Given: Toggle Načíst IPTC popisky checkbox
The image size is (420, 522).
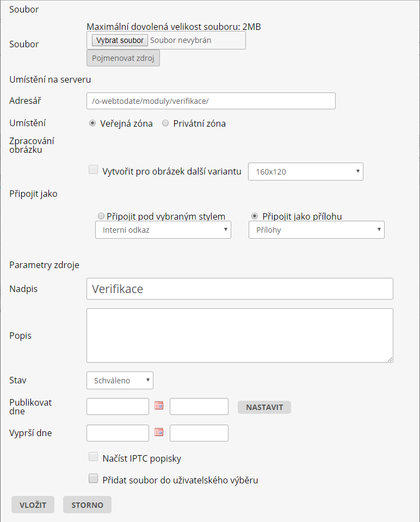Looking at the screenshot, I should coord(93,457).
